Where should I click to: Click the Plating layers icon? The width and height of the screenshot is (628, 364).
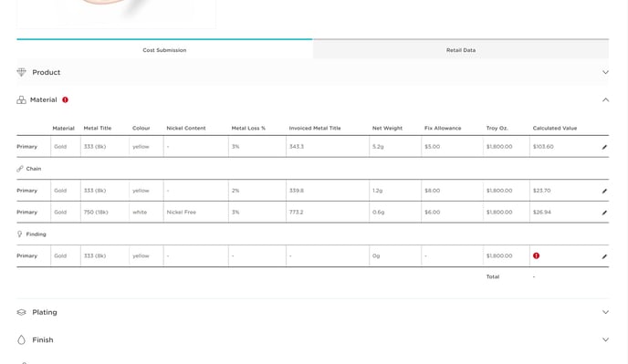point(21,312)
